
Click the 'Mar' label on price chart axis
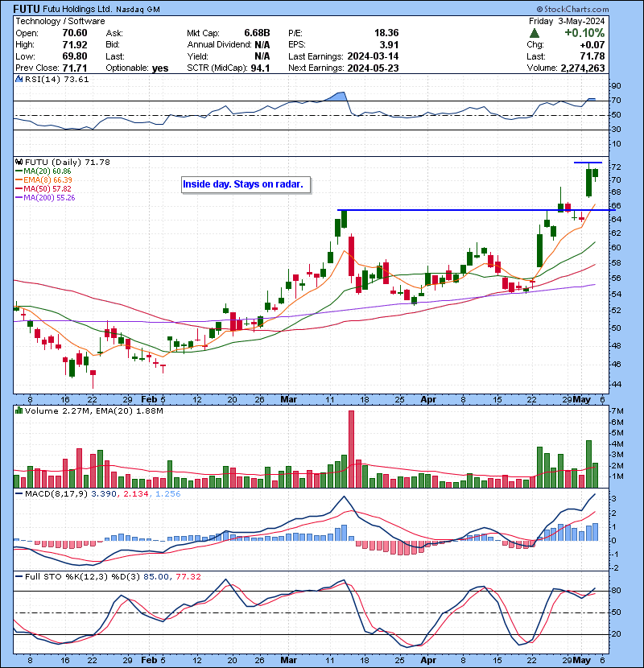click(288, 400)
